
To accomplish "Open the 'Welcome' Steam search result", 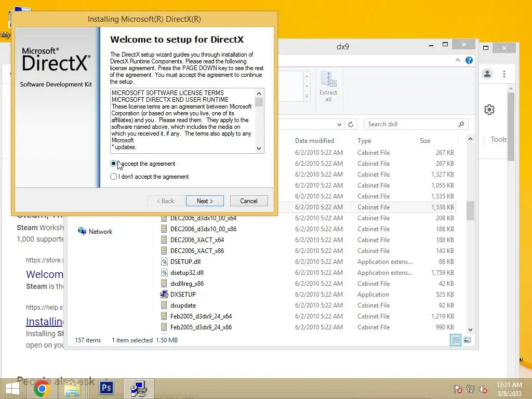I will click(x=45, y=274).
